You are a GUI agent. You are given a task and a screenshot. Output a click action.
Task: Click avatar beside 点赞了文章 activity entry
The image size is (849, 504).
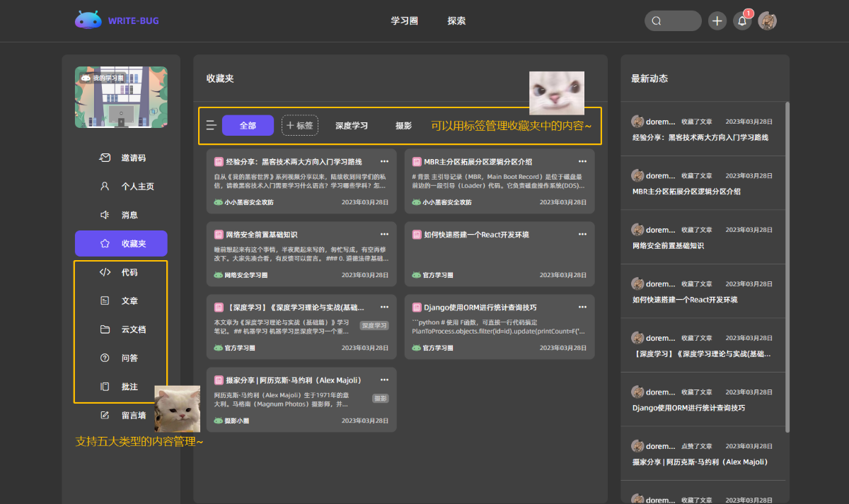point(637,446)
